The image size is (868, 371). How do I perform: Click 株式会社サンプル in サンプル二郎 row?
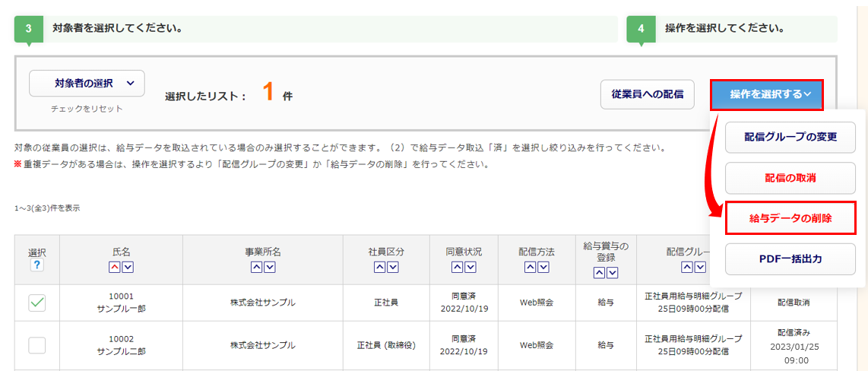(263, 345)
